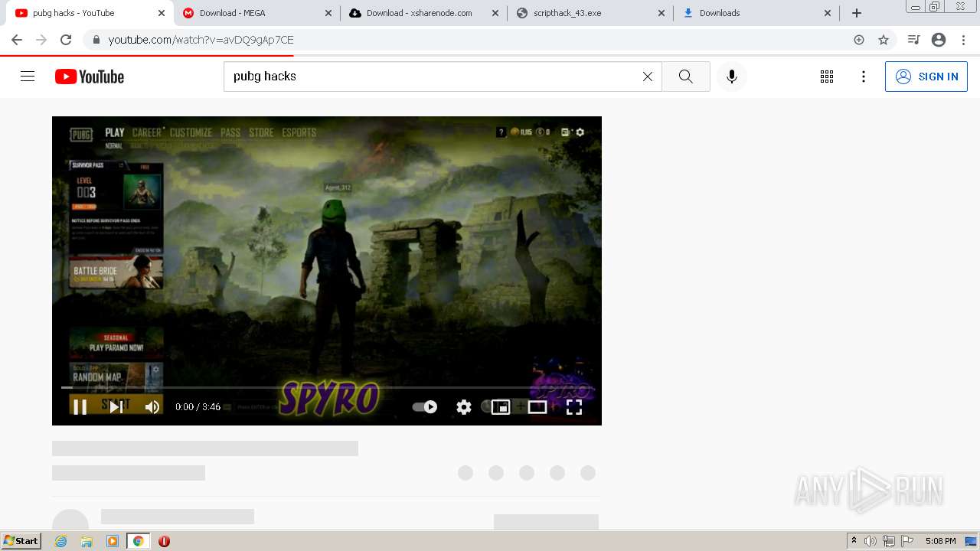Open the install/add circle icon in address bar
Image resolution: width=980 pixels, height=551 pixels.
click(859, 40)
